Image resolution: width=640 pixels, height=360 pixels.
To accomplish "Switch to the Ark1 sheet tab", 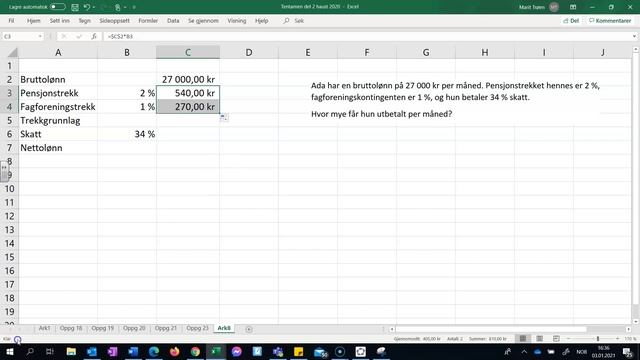I will click(44, 328).
